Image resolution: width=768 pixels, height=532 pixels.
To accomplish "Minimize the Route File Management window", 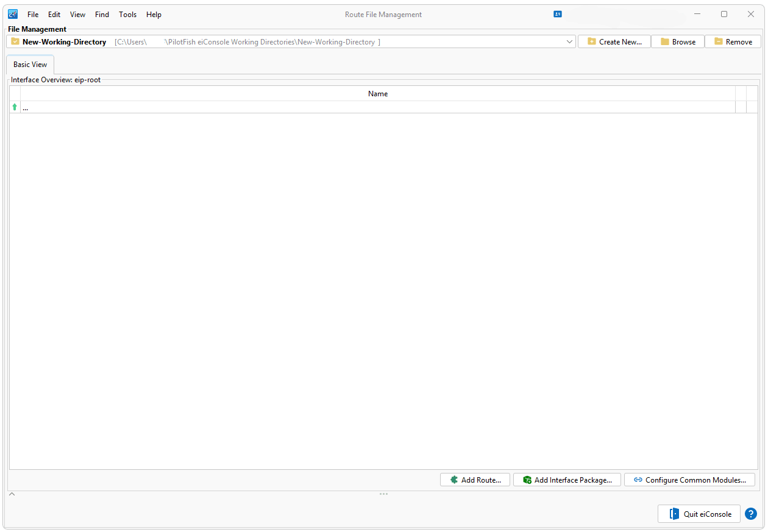I will point(697,14).
